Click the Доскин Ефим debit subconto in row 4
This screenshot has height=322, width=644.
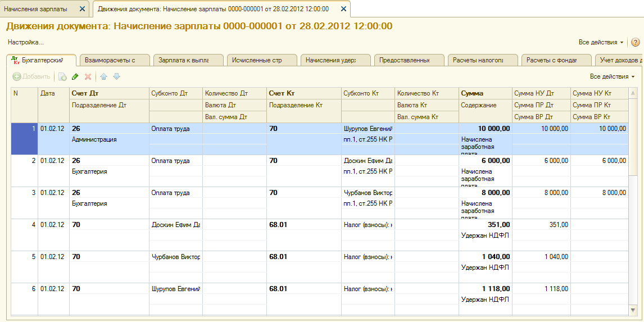click(x=175, y=225)
